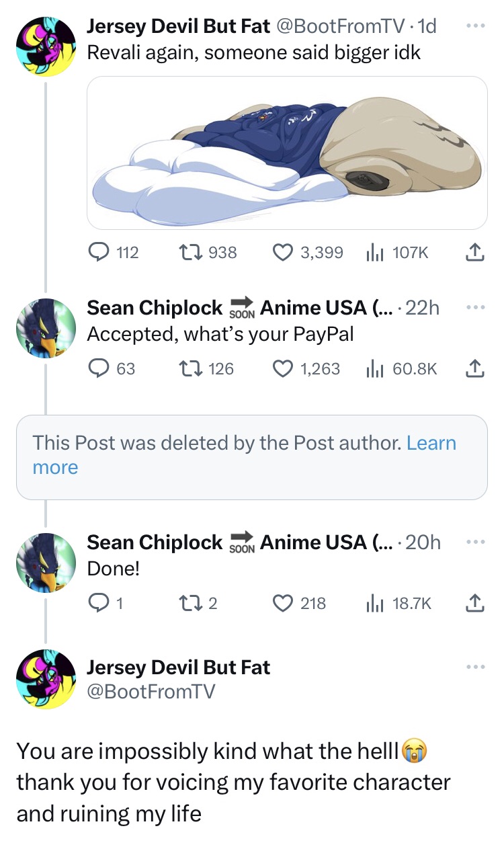Open more options on "Done!" reply
The width and height of the screenshot is (504, 849).
tap(475, 542)
